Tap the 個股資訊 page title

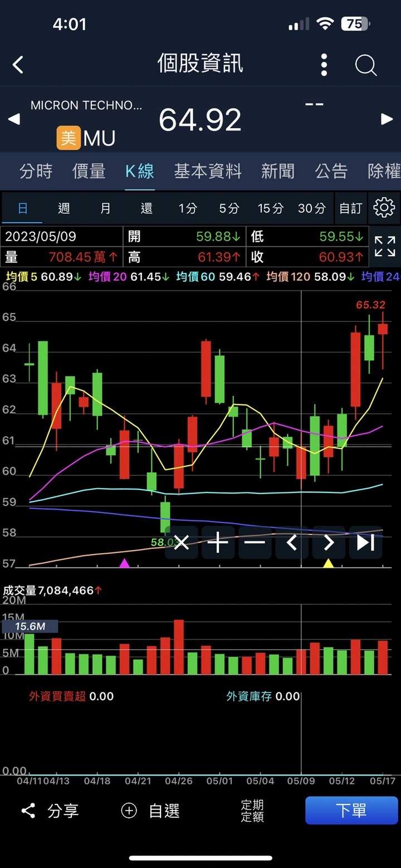point(200,64)
